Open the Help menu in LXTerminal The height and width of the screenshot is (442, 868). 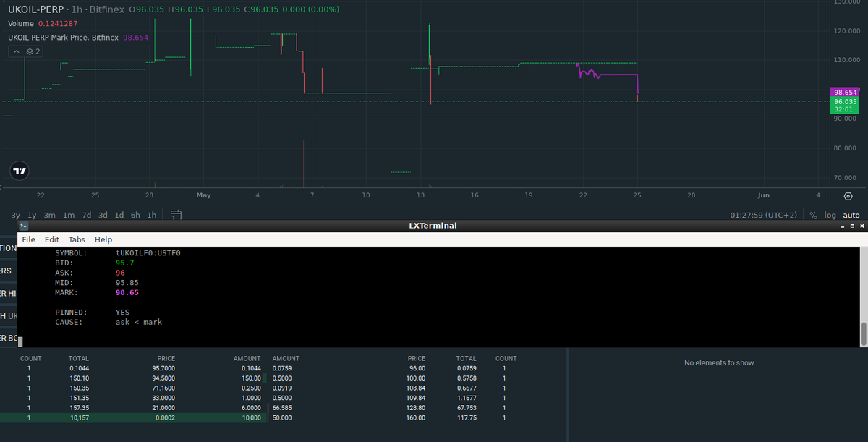click(103, 239)
